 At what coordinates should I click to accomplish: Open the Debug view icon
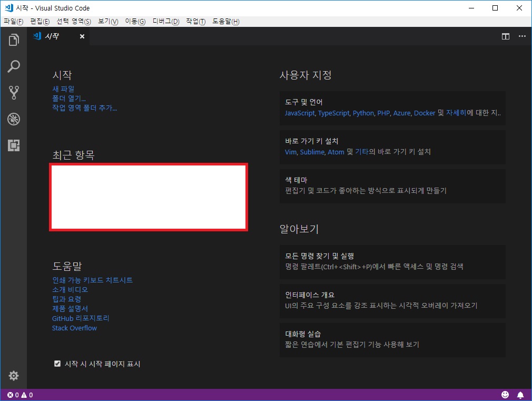coord(14,119)
